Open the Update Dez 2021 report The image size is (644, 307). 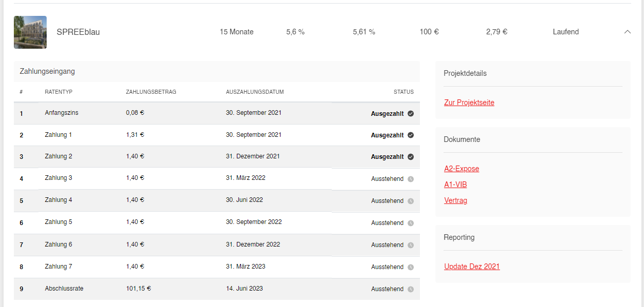(x=472, y=267)
